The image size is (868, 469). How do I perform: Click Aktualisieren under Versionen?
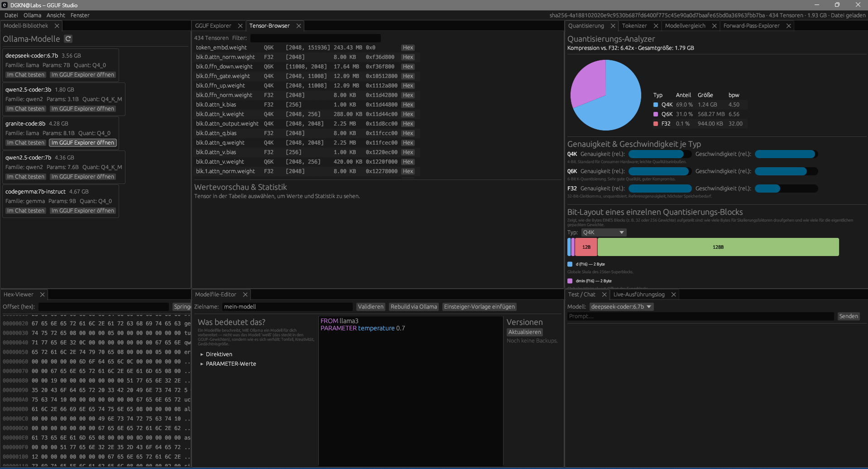(x=525, y=332)
